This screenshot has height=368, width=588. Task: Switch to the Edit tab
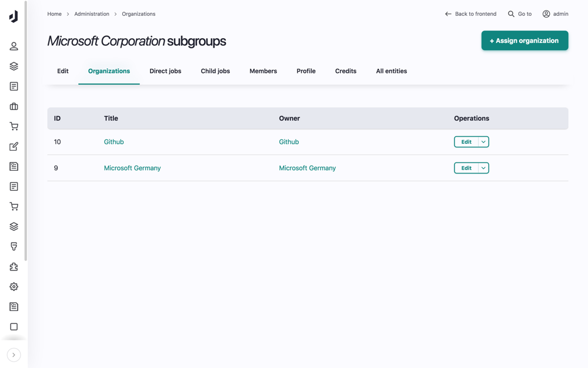click(63, 71)
